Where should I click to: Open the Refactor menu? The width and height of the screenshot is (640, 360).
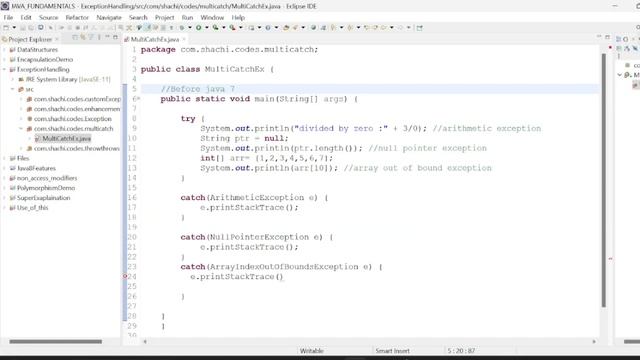pyautogui.click(x=77, y=18)
